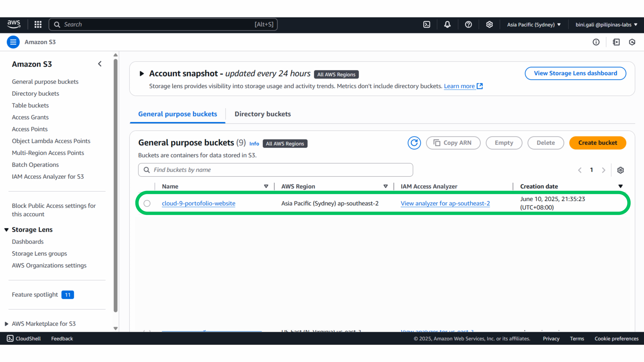Screen dimensions: 644x362
Task: Switch to Directory buckets tab
Action: point(263,114)
